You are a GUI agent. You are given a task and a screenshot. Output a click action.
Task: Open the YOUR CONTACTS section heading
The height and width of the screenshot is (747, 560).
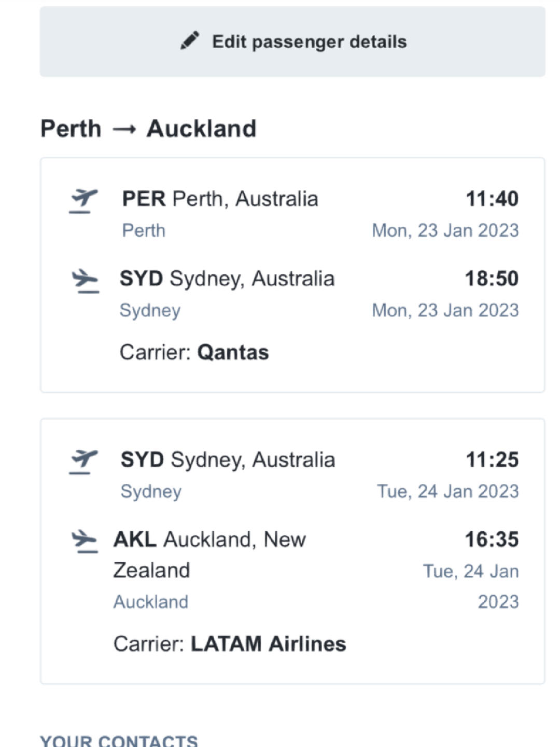pos(119,740)
